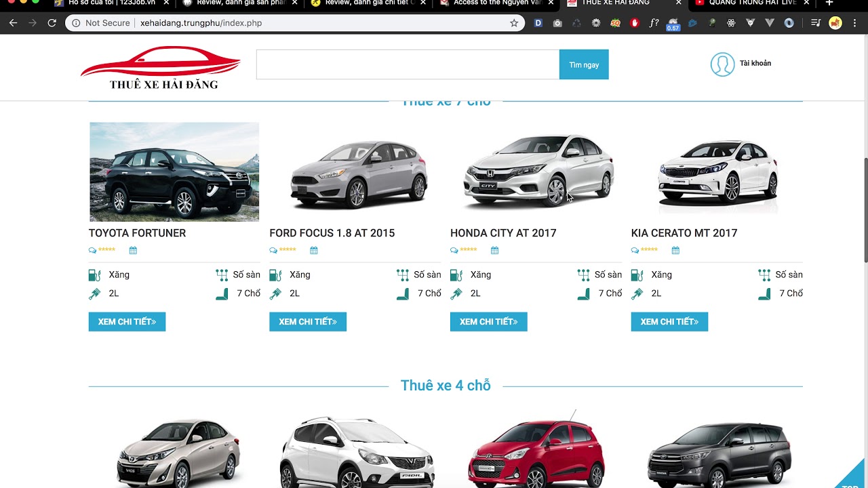
Task: Click the gearbox icon in Ford Focus card
Action: click(403, 274)
